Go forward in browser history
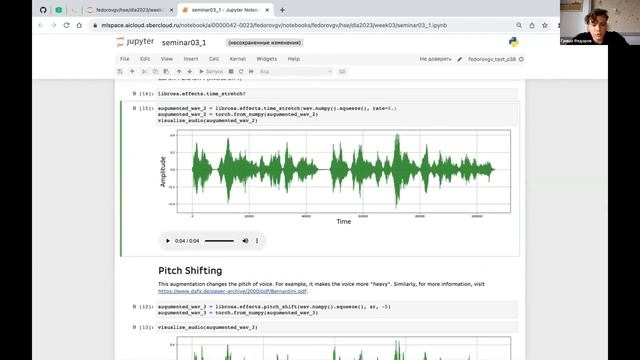The height and width of the screenshot is (360, 640). coord(53,25)
